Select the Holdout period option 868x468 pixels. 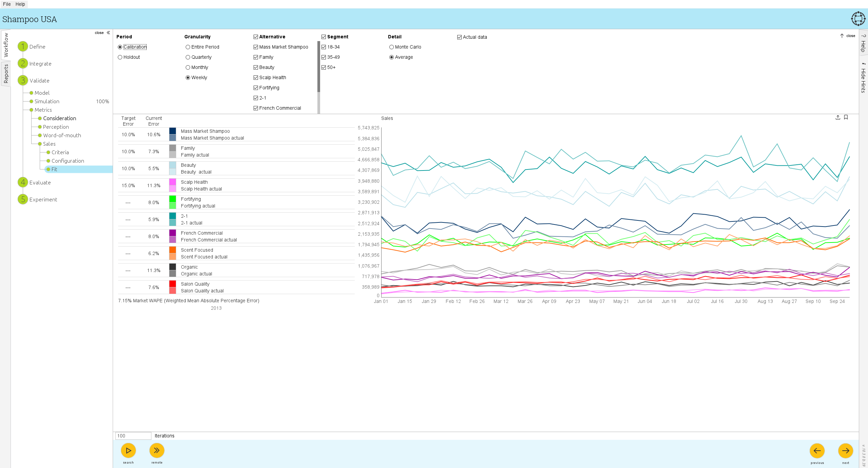pos(120,57)
